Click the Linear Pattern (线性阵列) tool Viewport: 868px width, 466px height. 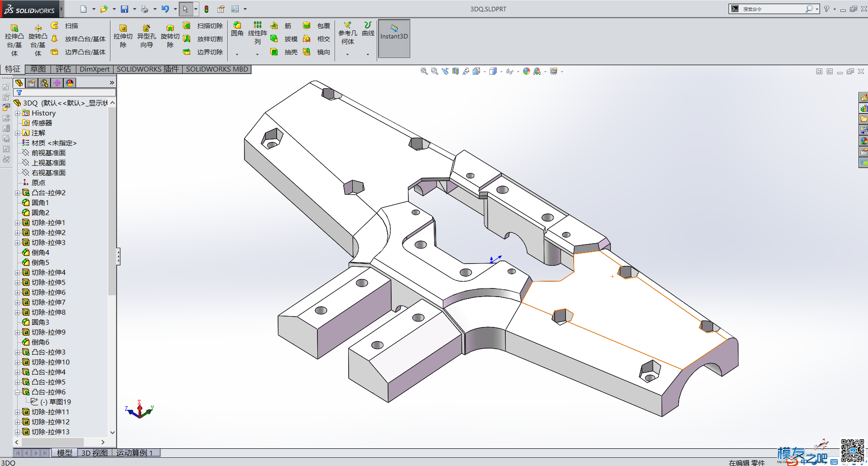pos(258,33)
